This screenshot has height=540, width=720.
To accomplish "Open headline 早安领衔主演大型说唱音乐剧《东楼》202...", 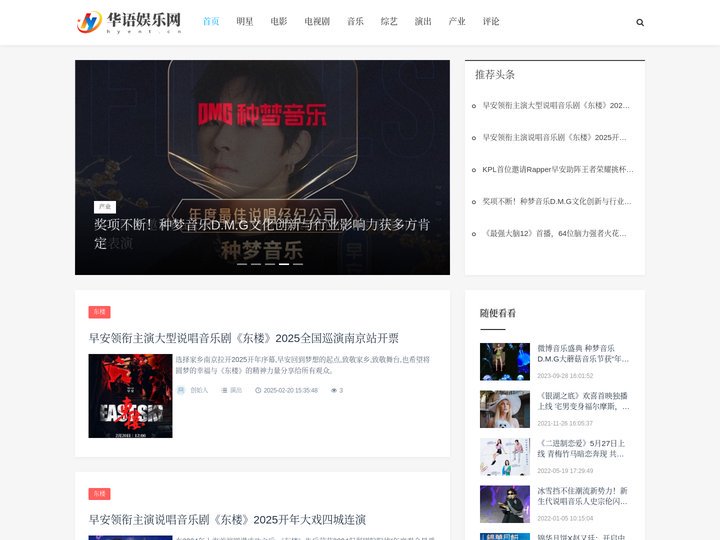I will (x=556, y=106).
